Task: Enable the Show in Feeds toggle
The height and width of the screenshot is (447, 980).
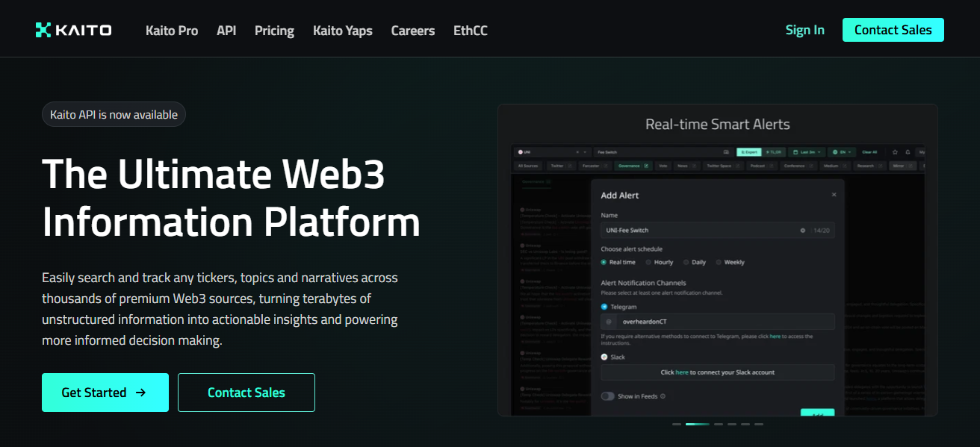Action: [607, 396]
